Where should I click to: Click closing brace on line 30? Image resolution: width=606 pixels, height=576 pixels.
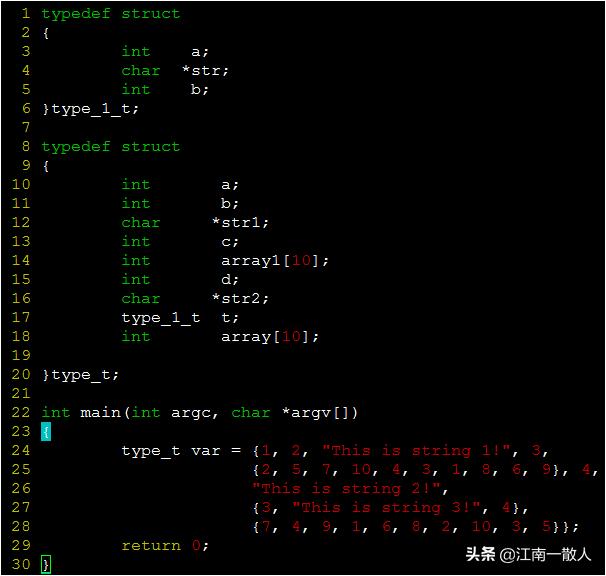click(46, 565)
